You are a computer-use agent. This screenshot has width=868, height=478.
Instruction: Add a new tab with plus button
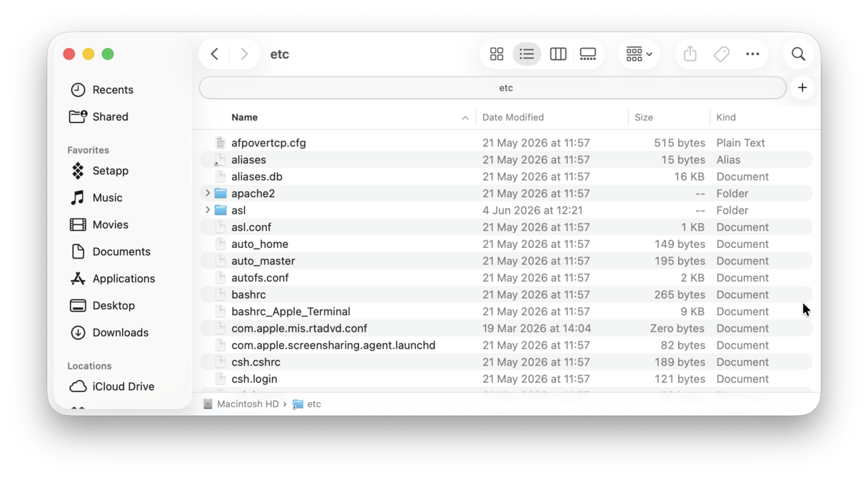coord(802,88)
